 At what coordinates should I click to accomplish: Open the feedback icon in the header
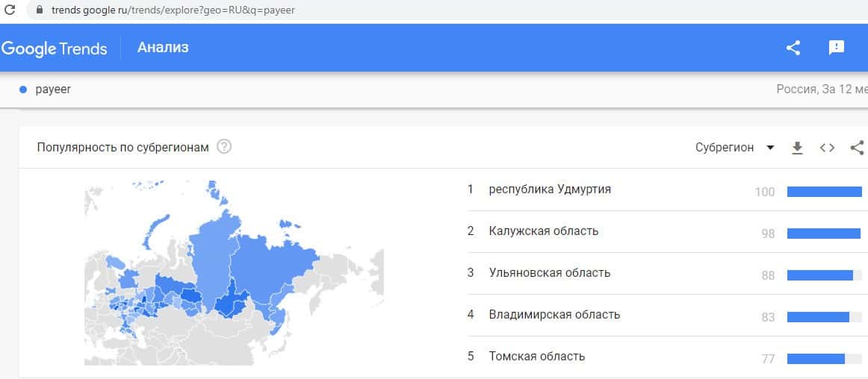click(837, 48)
